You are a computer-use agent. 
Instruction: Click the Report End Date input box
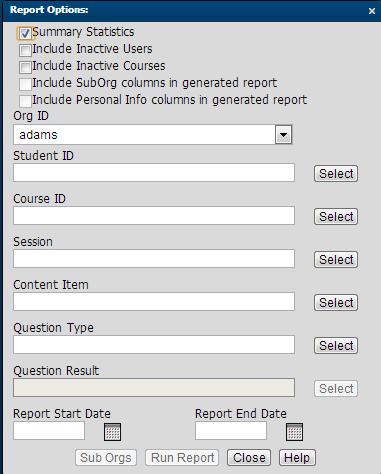(x=231, y=431)
